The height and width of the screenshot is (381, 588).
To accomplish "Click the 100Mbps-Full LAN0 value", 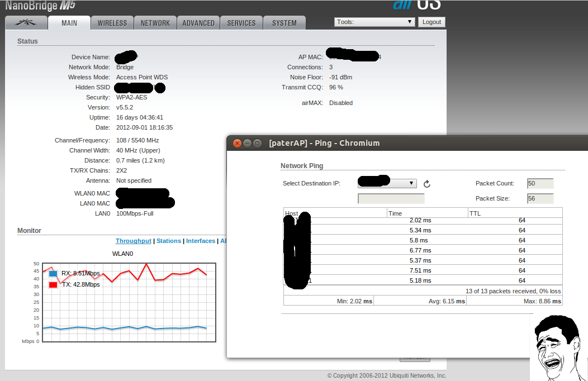I will coord(135,213).
